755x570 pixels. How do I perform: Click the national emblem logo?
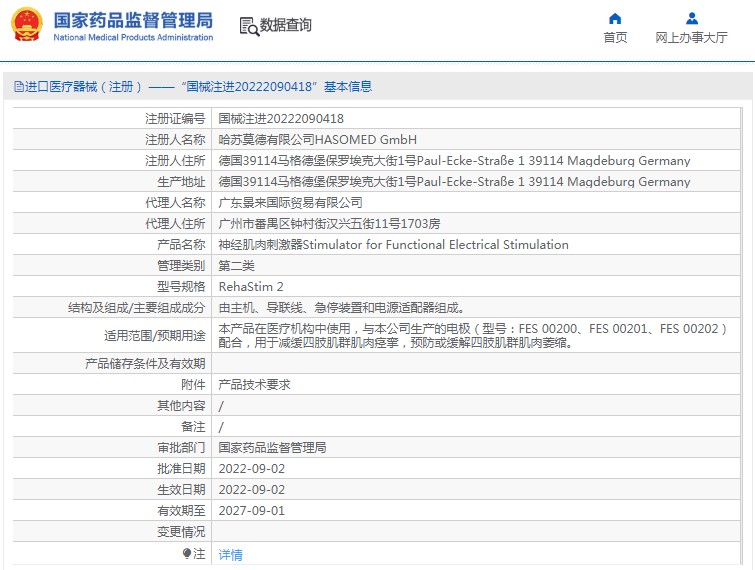pos(26,25)
